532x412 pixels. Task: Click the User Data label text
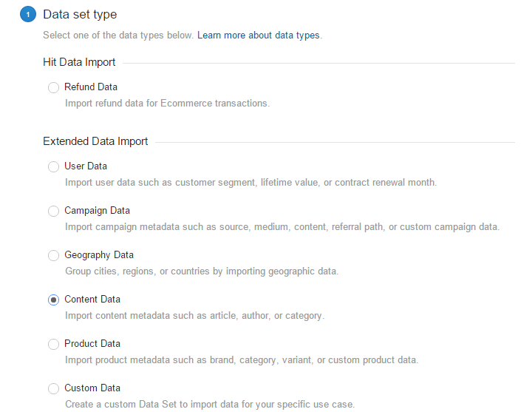coord(86,166)
